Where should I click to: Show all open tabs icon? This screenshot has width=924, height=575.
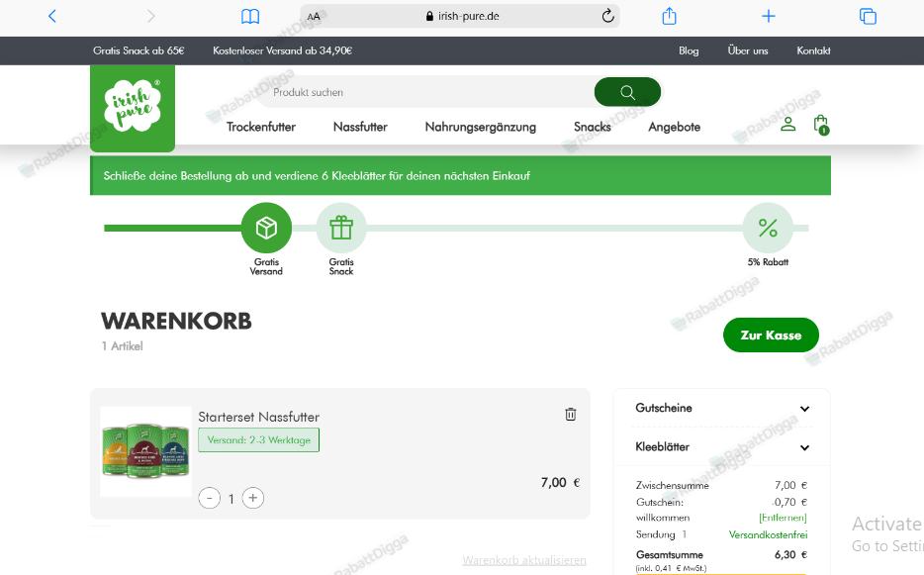(x=868, y=16)
